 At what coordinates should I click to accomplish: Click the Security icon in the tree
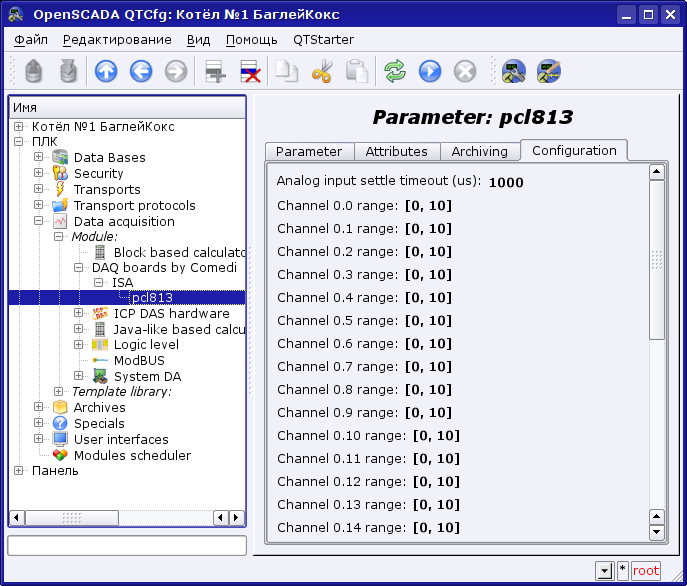pos(60,173)
